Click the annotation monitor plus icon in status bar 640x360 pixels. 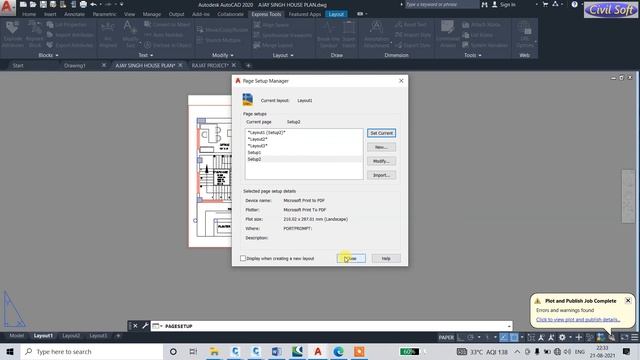tap(578, 337)
